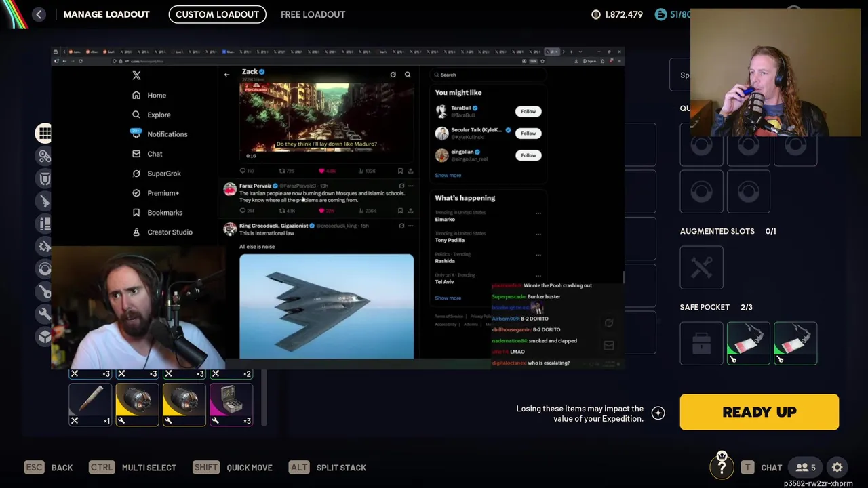This screenshot has height=488, width=868.
Task: Click the X logo in browser window
Action: tap(136, 76)
